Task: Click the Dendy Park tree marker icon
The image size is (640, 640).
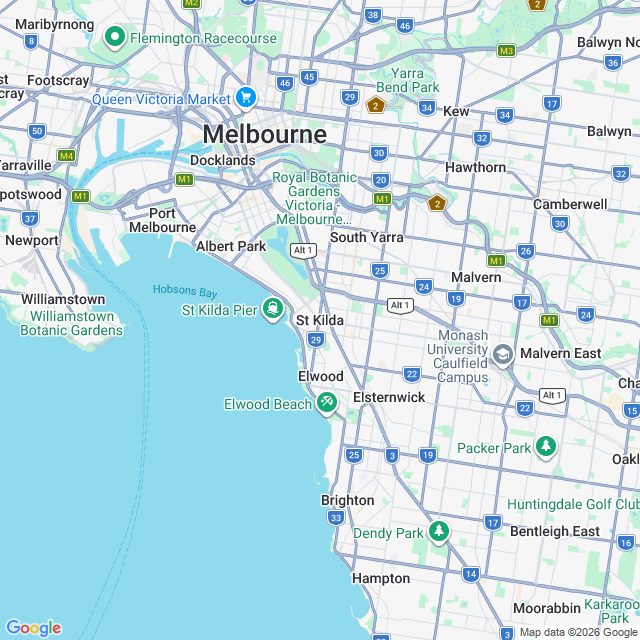Action: point(439,532)
